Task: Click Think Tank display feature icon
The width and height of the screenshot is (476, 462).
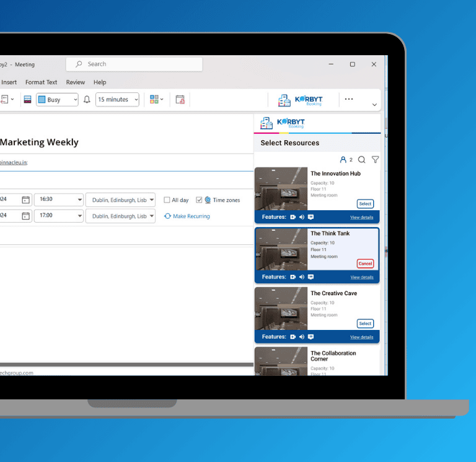Action: [311, 277]
